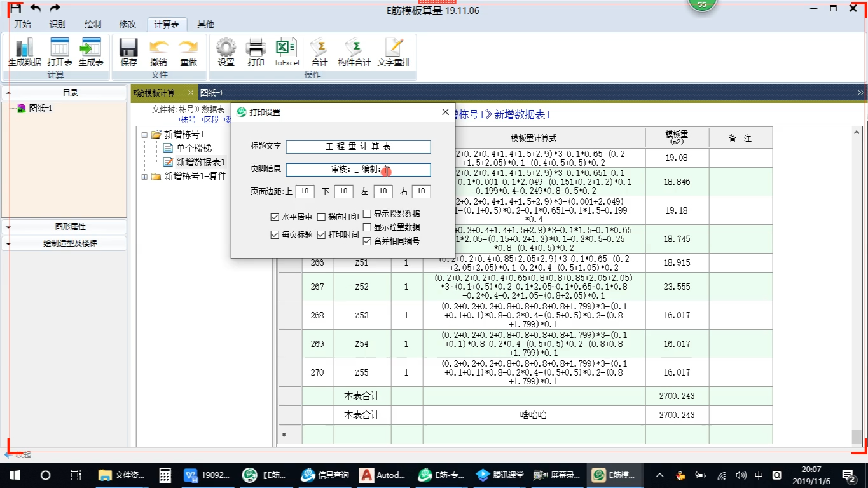Click the 打印 printer icon

click(256, 52)
